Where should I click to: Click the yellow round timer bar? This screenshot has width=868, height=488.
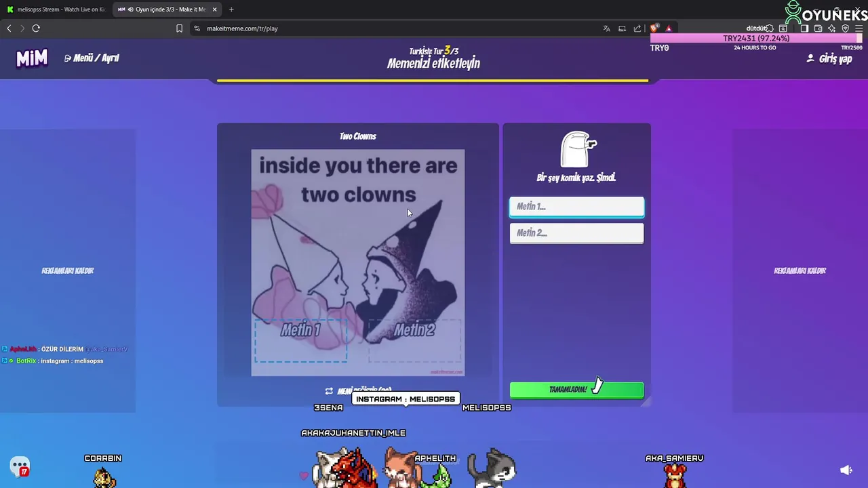click(x=433, y=81)
